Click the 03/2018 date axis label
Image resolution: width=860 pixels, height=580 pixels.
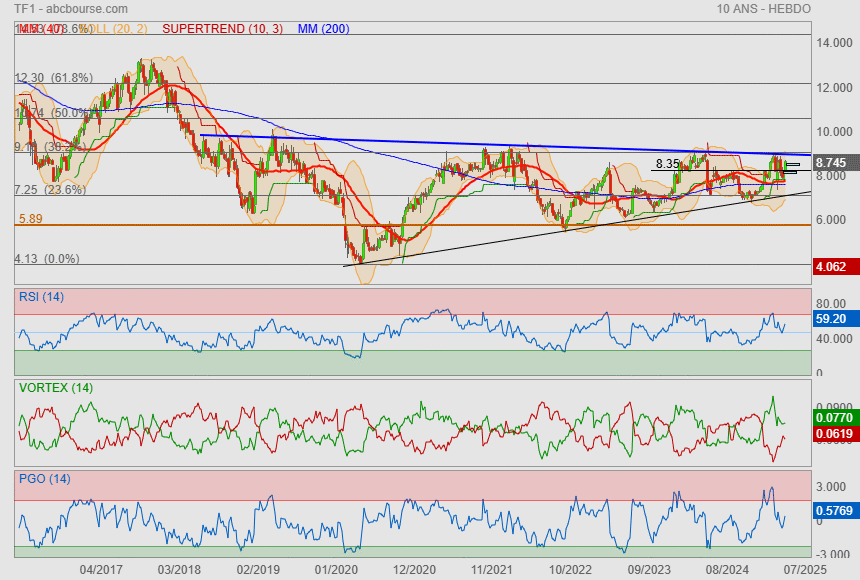(179, 570)
